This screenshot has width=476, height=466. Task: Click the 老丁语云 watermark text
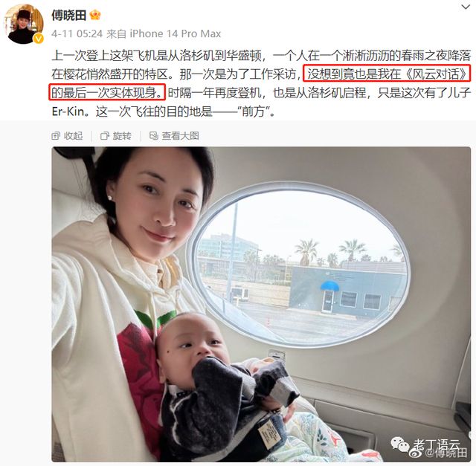click(437, 445)
